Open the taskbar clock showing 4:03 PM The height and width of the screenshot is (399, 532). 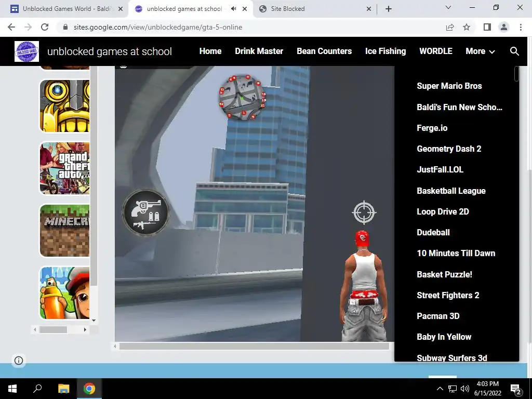pyautogui.click(x=487, y=389)
